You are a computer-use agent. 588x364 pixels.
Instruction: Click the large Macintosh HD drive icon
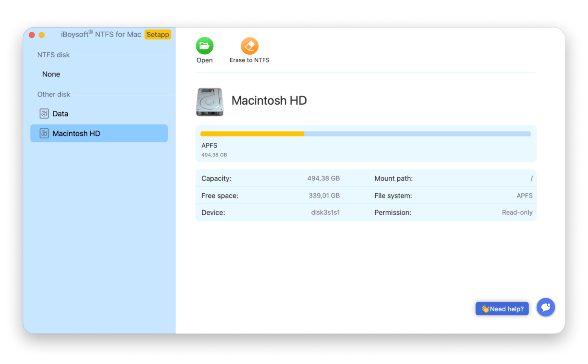click(x=210, y=102)
